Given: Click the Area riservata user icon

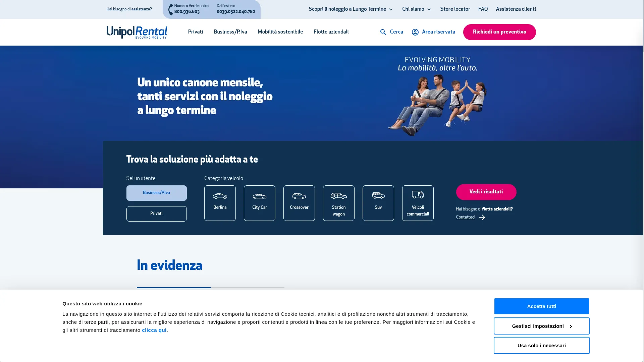Looking at the screenshot, I should coord(415,32).
